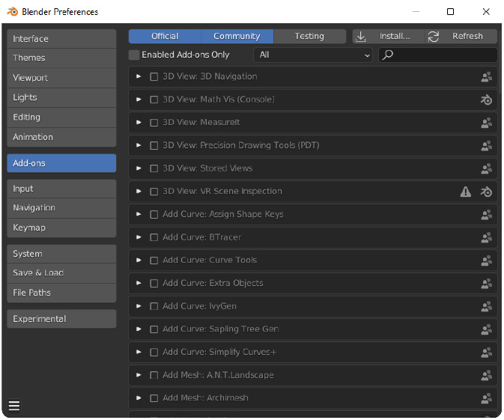Screen dimensions: 504x420
Task: Open the File Paths section
Action: (x=61, y=293)
